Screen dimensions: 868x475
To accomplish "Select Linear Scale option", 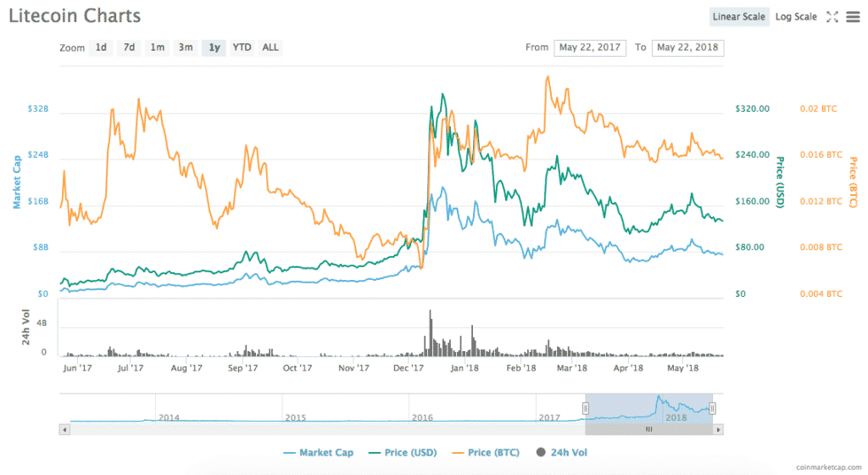I will click(739, 16).
